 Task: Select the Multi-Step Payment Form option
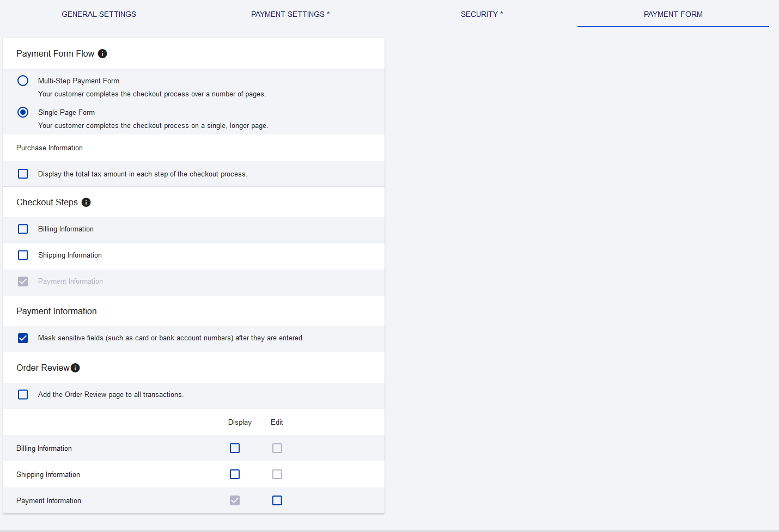(22, 80)
